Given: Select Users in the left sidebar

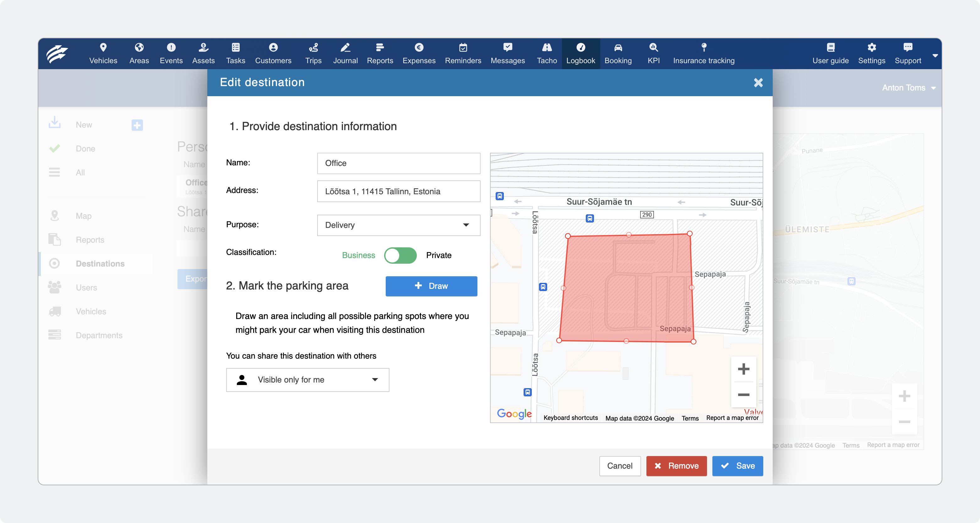Looking at the screenshot, I should [x=86, y=287].
